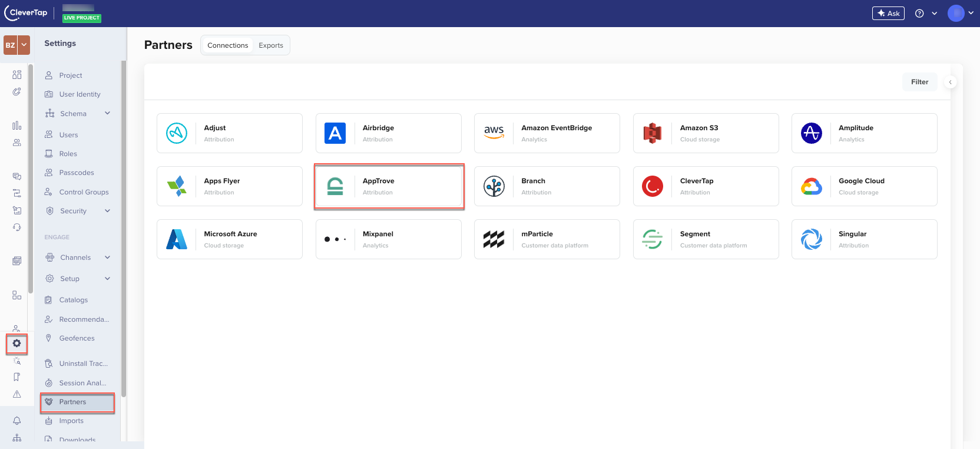The height and width of the screenshot is (449, 980).
Task: Click the CleverTap logo
Action: coord(26,13)
